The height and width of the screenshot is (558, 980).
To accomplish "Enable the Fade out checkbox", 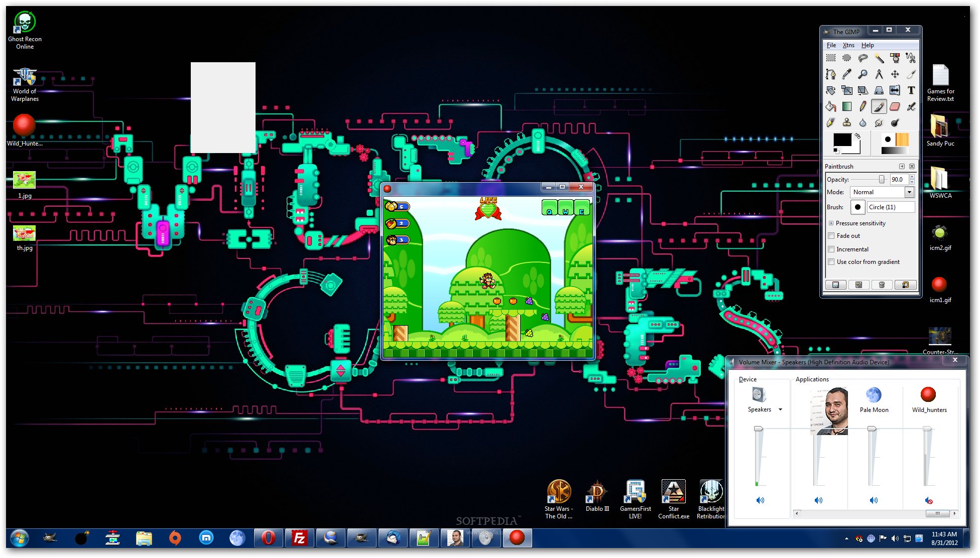I will (831, 236).
